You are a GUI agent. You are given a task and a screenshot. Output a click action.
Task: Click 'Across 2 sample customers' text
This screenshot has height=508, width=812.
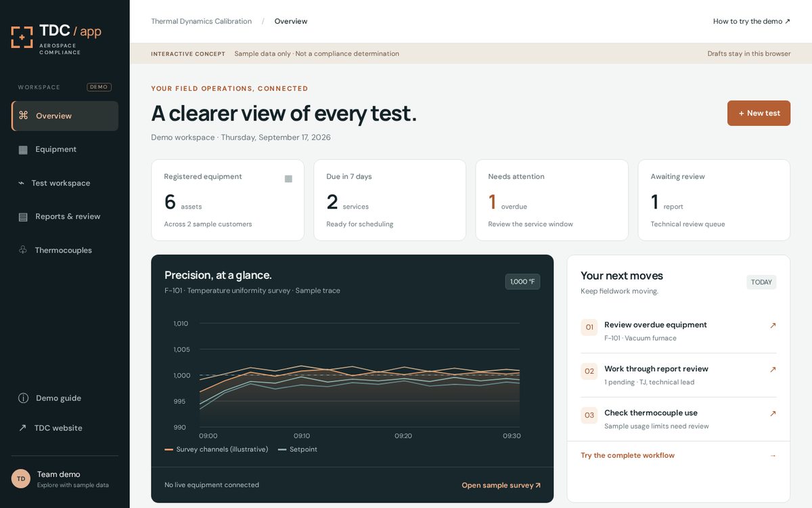point(208,224)
